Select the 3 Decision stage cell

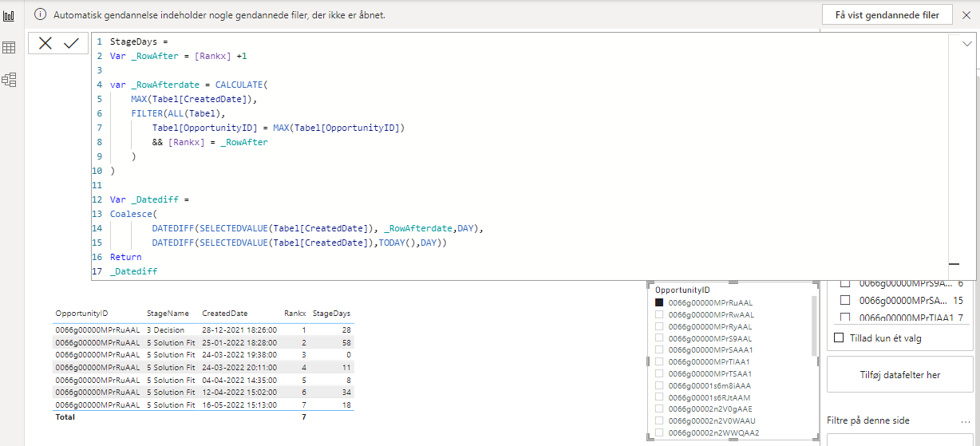click(165, 330)
